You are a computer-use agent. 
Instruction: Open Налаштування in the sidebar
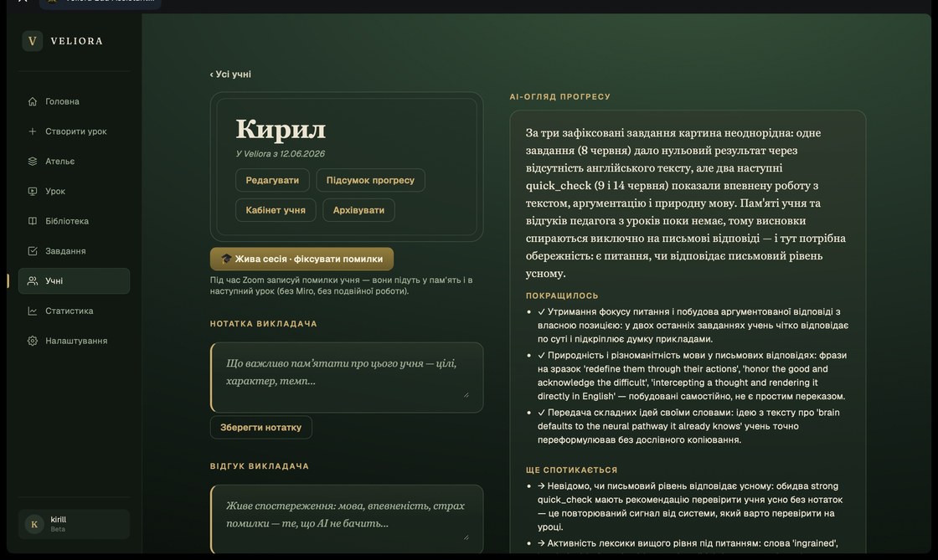[x=74, y=341]
